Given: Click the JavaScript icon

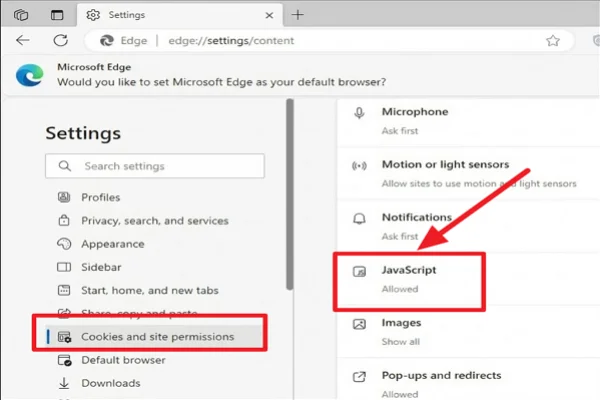Looking at the screenshot, I should [x=359, y=271].
